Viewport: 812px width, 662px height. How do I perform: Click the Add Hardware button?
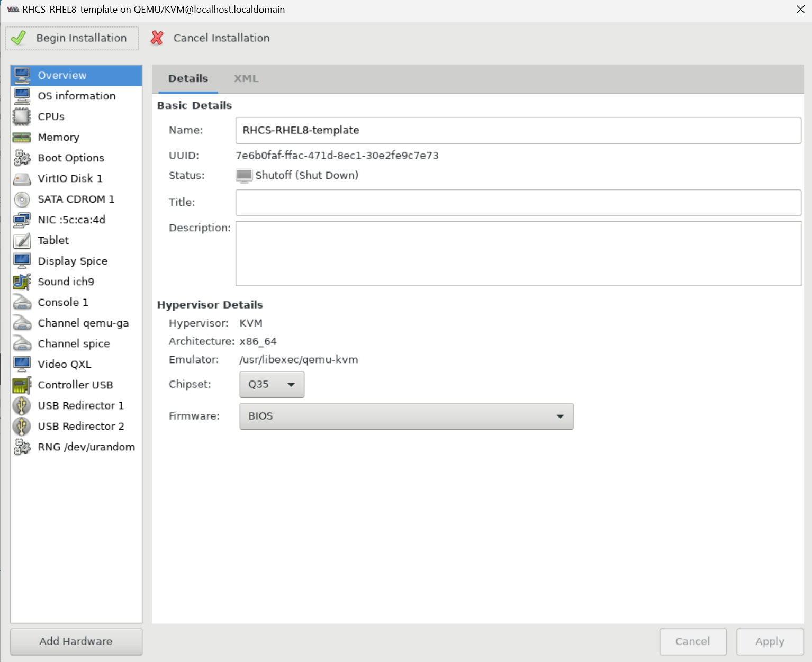[x=76, y=641]
